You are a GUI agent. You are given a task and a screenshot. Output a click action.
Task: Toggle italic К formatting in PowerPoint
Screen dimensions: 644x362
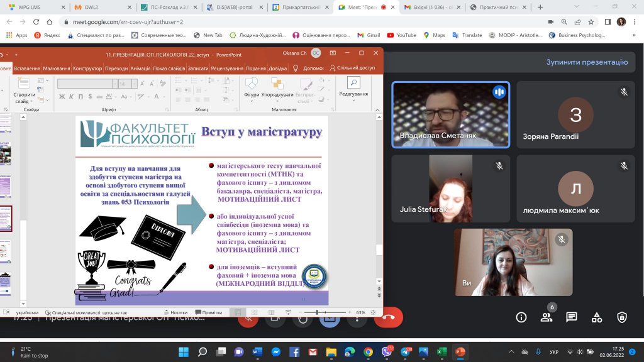point(71,96)
